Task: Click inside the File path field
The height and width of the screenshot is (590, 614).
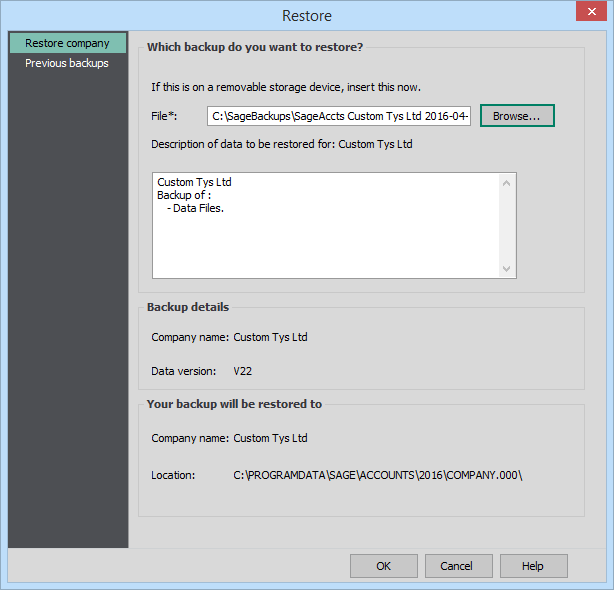Action: pos(339,116)
